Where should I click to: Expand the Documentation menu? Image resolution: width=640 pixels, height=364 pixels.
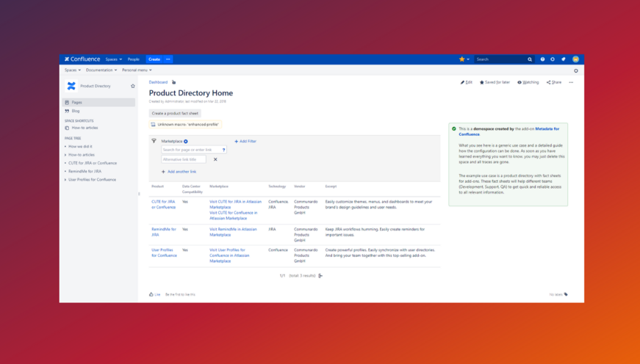point(101,70)
